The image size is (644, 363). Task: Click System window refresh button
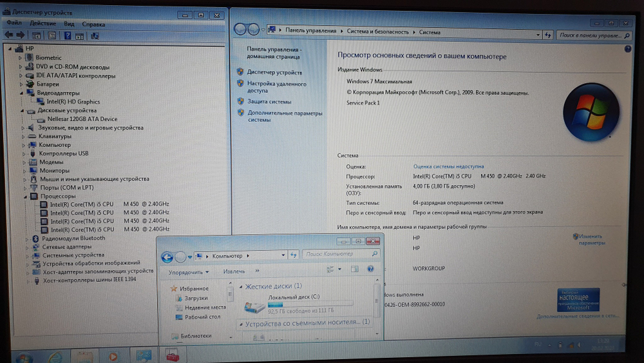[x=548, y=35]
